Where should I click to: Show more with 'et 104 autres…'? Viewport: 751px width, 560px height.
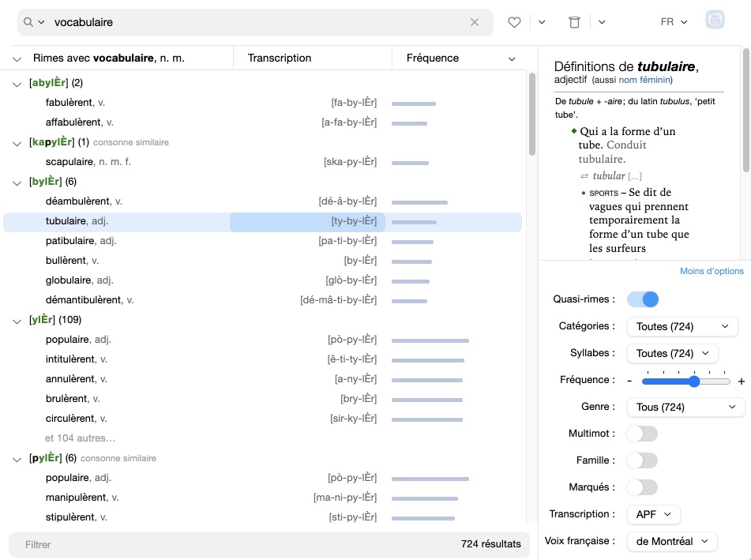pos(80,438)
